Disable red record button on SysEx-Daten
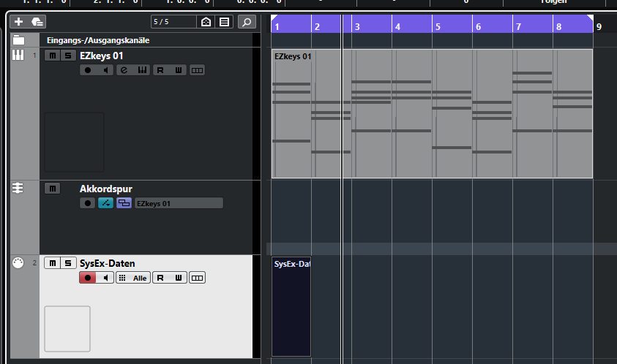The height and width of the screenshot is (364, 617). point(88,278)
